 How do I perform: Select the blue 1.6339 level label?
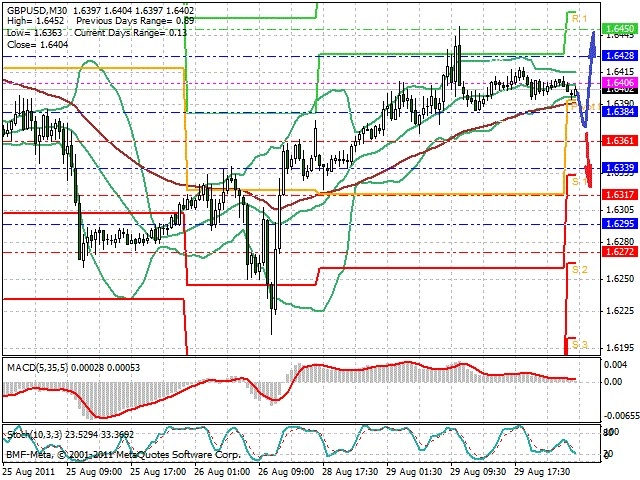click(620, 168)
